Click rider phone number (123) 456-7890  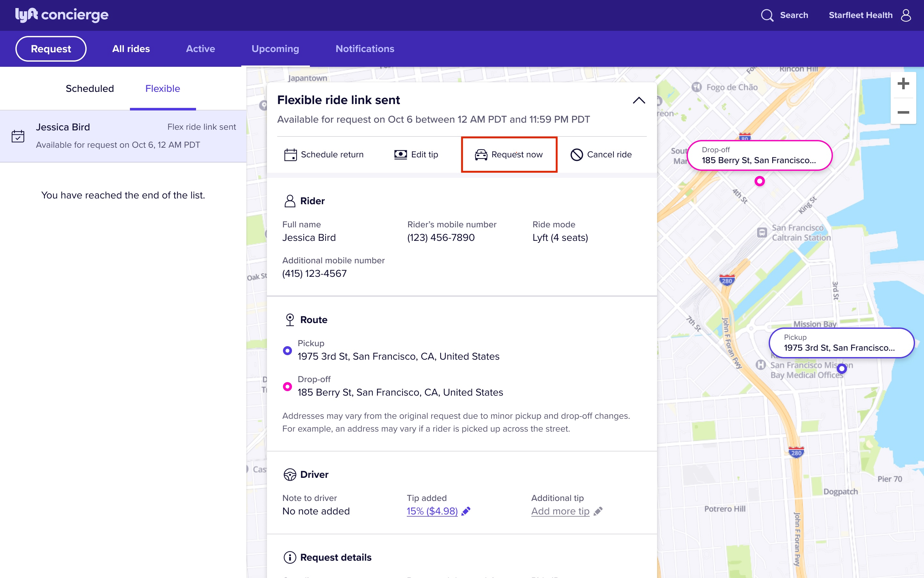(x=441, y=237)
